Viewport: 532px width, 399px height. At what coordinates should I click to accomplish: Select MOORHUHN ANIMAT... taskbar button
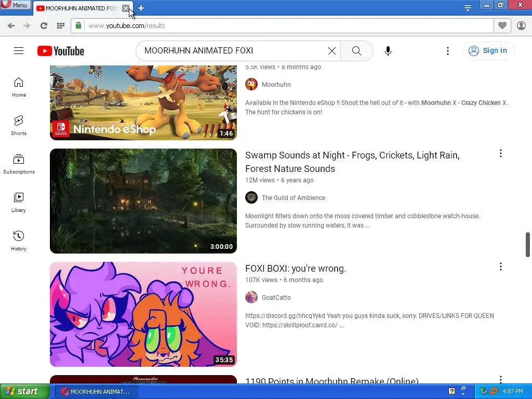click(x=96, y=392)
